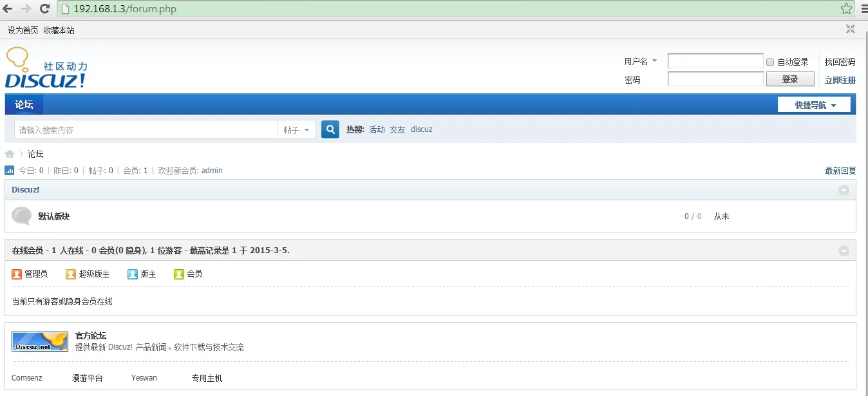Click the 管理员 orange user icon
868x396 pixels.
17,274
